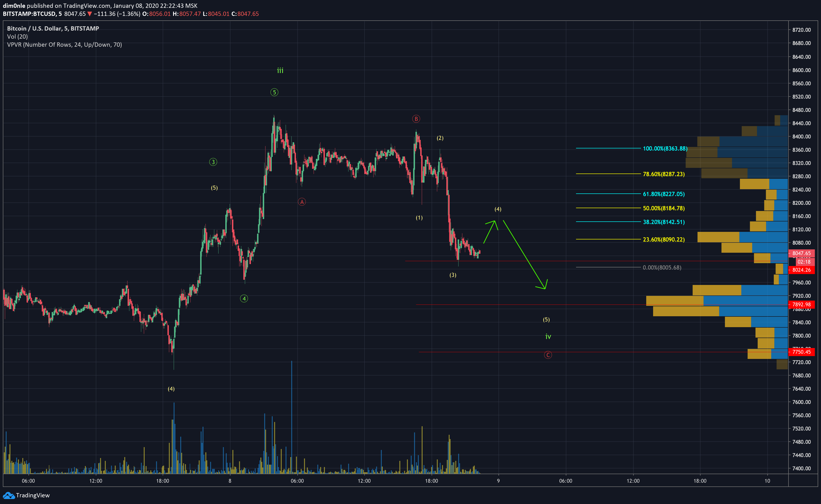Click the 'TradingView' text at bottom left

[x=33, y=495]
